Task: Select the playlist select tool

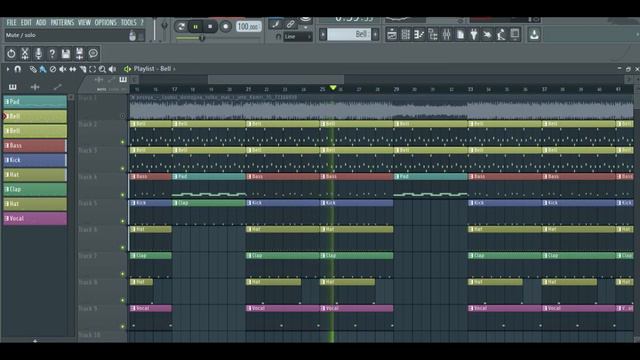Action: click(x=93, y=69)
